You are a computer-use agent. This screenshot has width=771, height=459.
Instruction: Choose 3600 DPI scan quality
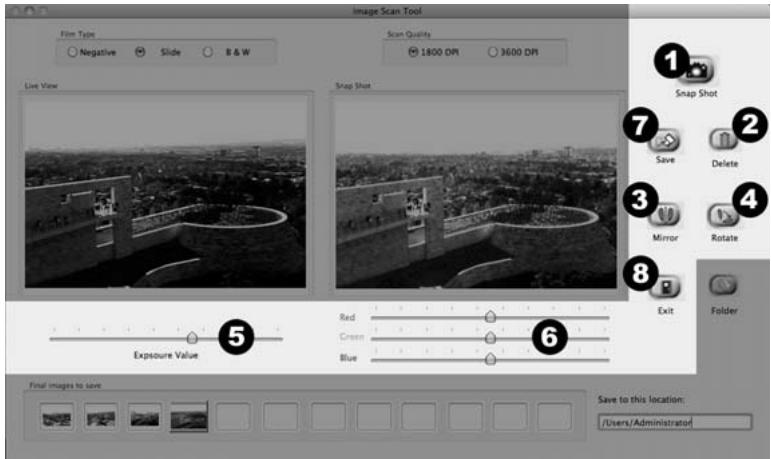coord(493,52)
